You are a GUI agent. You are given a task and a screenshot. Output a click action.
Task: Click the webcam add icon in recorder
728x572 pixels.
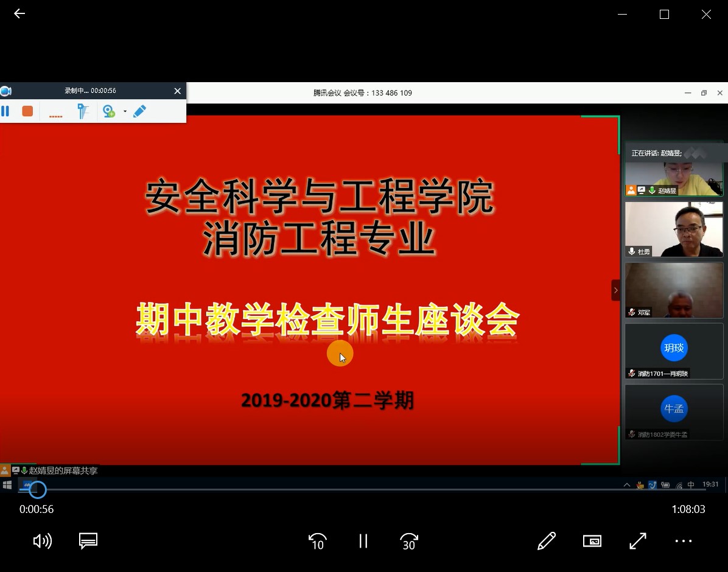(x=109, y=111)
